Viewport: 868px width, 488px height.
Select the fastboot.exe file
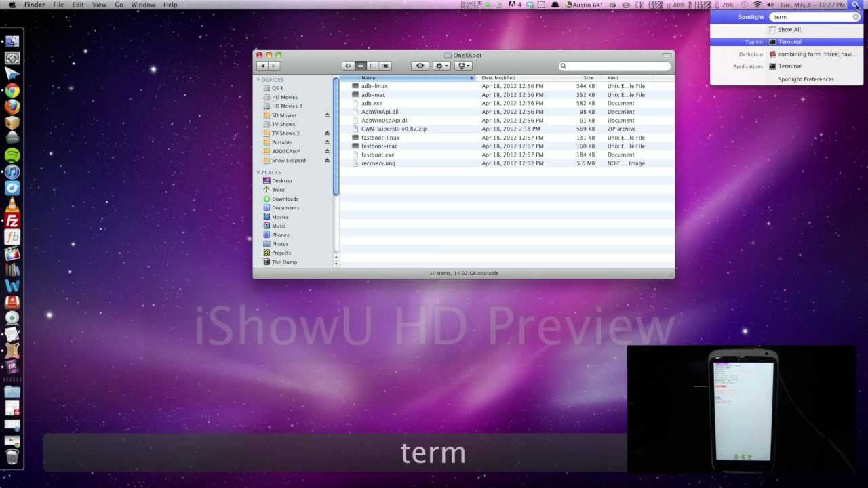coord(378,155)
